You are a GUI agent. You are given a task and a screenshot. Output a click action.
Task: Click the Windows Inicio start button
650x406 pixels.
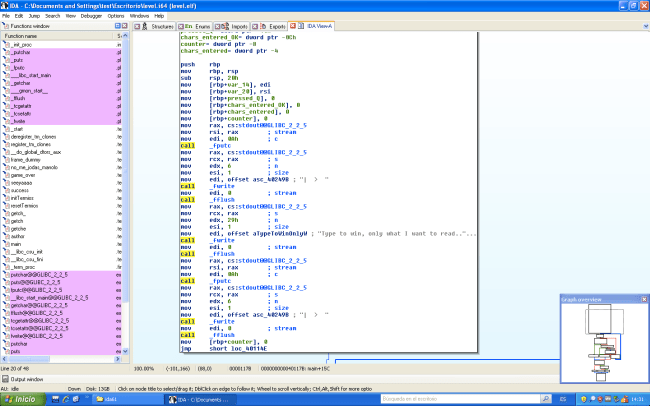22,398
